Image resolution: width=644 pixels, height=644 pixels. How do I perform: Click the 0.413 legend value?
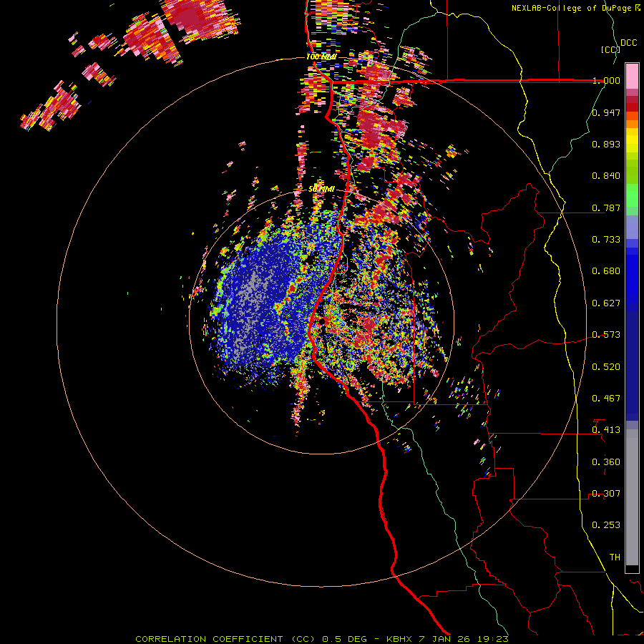pyautogui.click(x=606, y=430)
